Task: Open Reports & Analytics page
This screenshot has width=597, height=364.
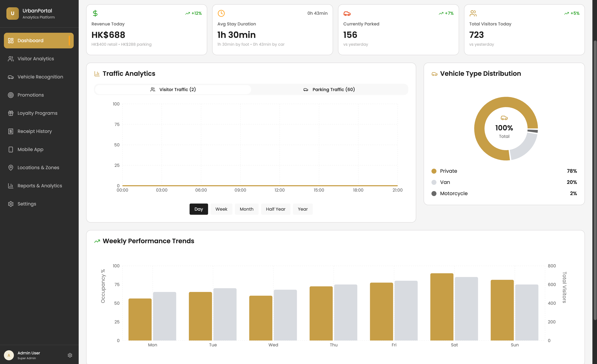Action: [40, 186]
